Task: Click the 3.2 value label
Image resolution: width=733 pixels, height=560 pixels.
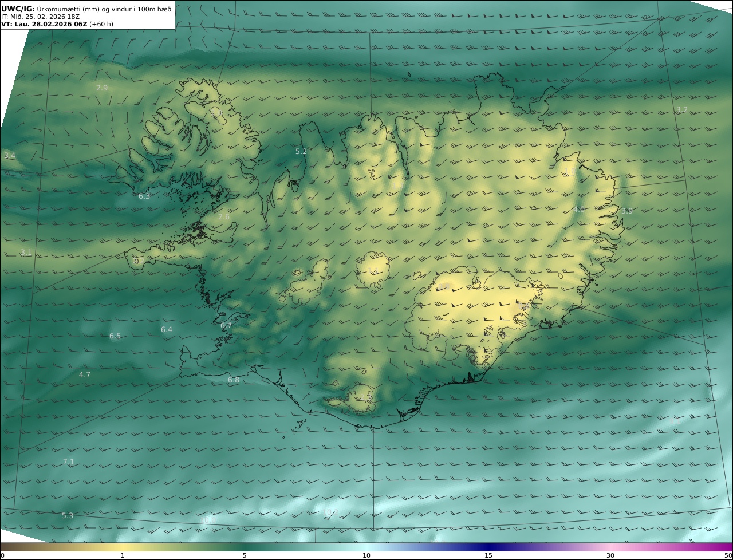Action: tap(681, 109)
